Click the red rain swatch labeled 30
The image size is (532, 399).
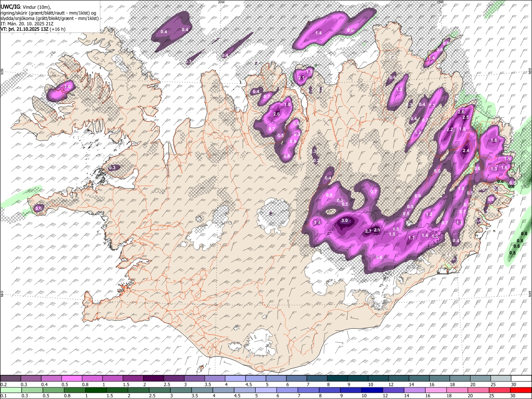[x=521, y=390]
